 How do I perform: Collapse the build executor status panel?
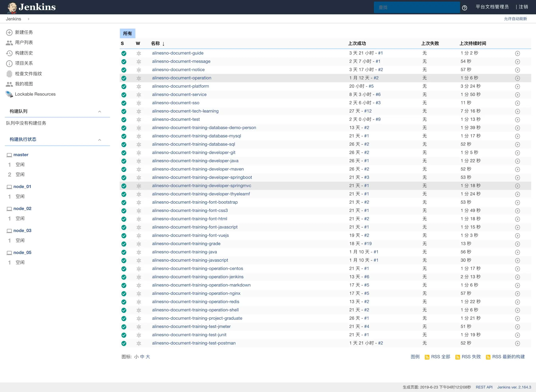(100, 140)
